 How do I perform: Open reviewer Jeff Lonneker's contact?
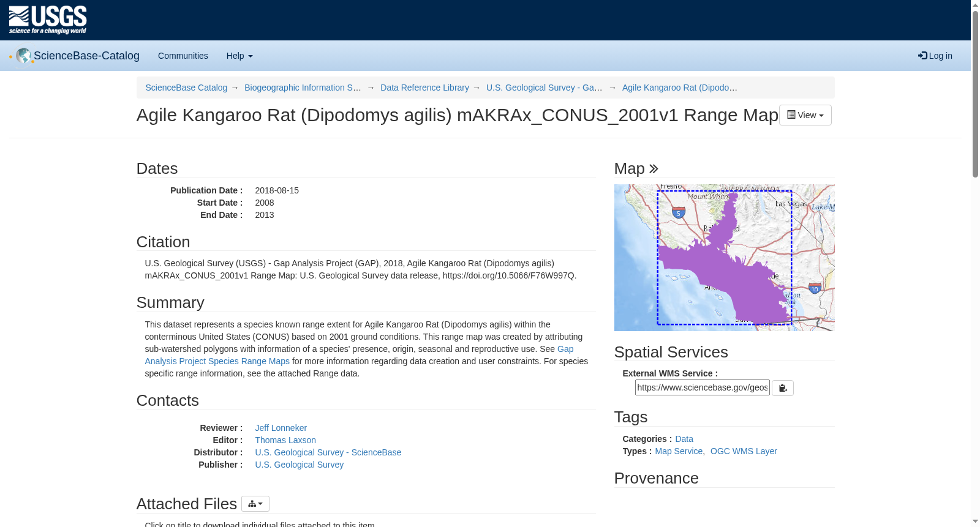tap(281, 428)
